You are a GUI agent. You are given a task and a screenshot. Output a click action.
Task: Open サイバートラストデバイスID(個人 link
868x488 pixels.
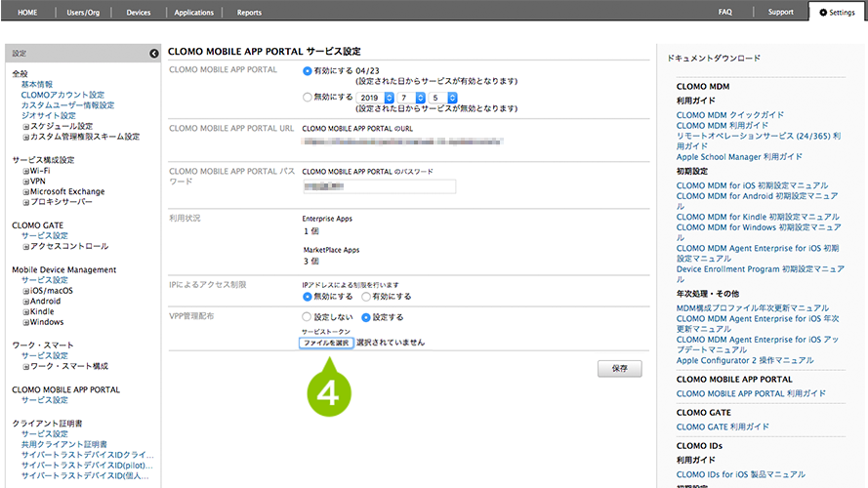[x=85, y=476]
